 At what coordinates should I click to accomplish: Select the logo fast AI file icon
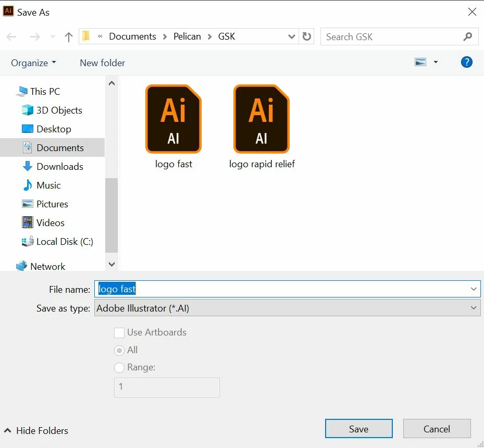(173, 119)
